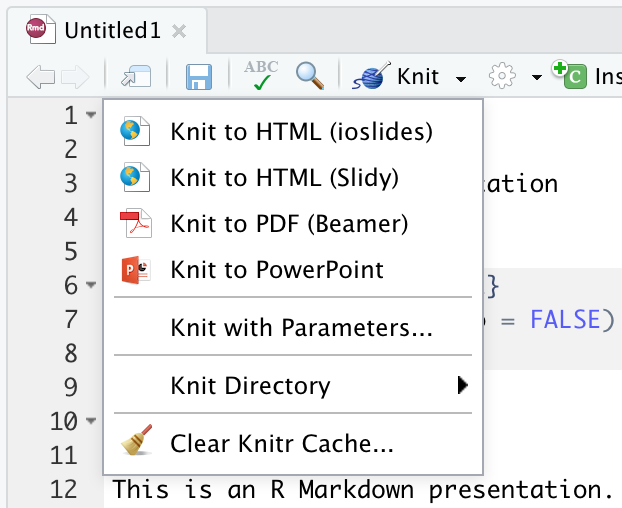Collapse the fold arrow at line 10
Viewport: 622px width, 508px height.
[91, 421]
